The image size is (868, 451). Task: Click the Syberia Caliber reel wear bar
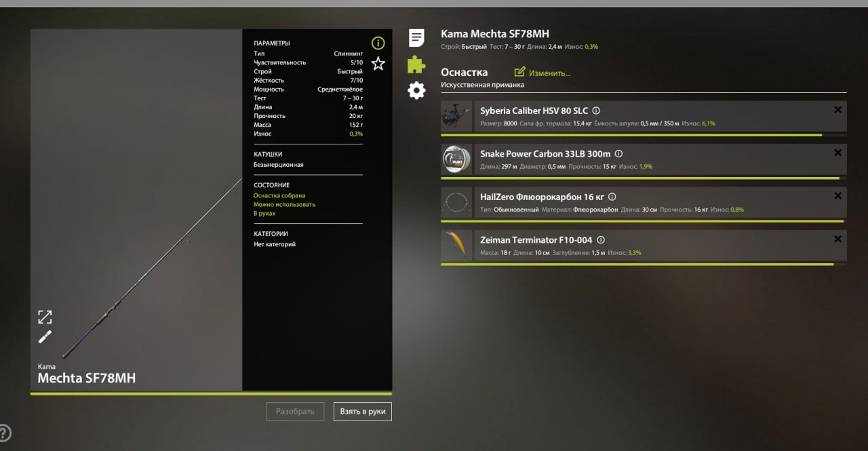click(x=644, y=135)
